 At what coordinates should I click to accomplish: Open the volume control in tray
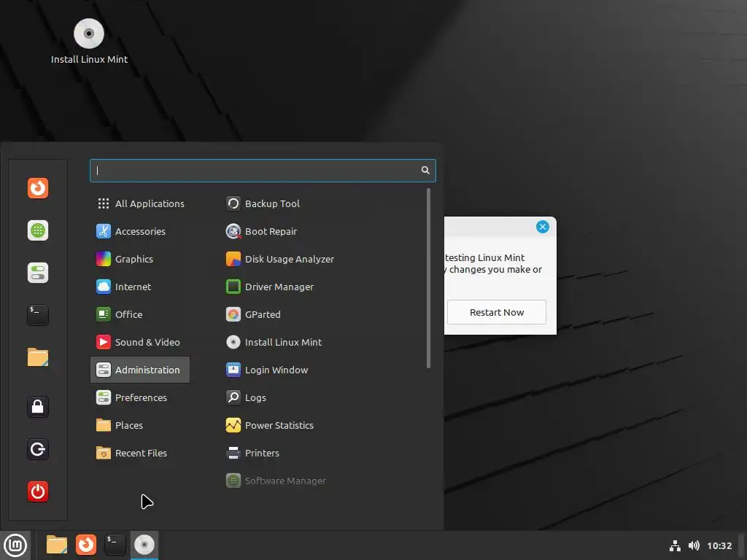point(694,545)
